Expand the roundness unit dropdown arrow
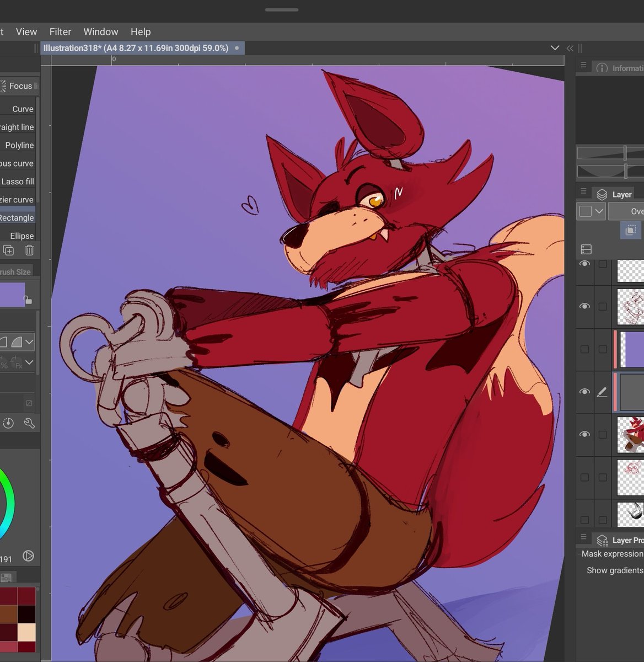 click(29, 362)
